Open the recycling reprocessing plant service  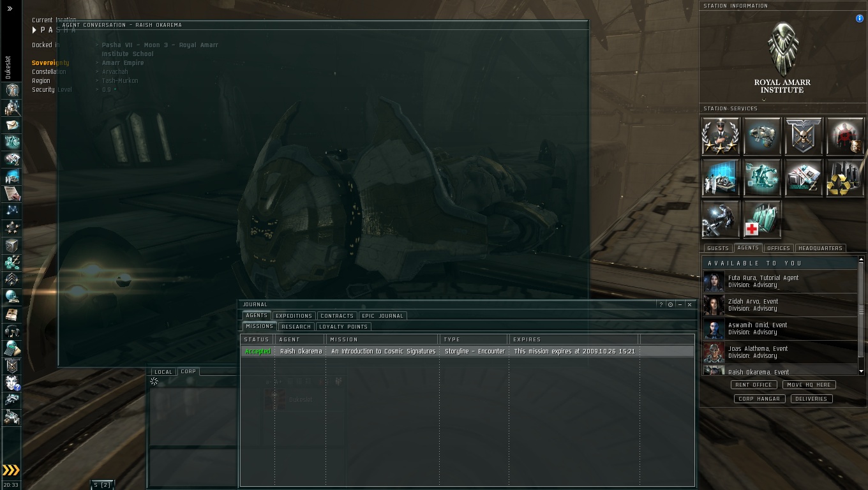coord(845,177)
